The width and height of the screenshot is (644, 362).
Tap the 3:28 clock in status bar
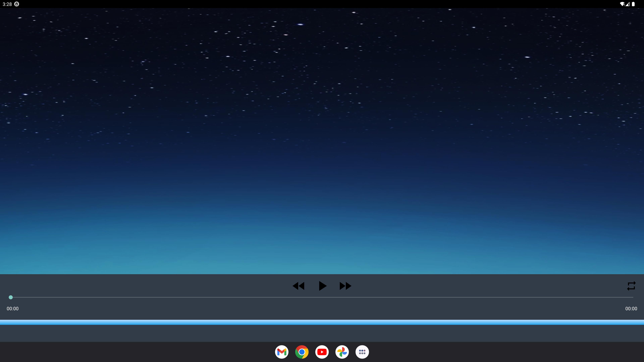[7, 4]
